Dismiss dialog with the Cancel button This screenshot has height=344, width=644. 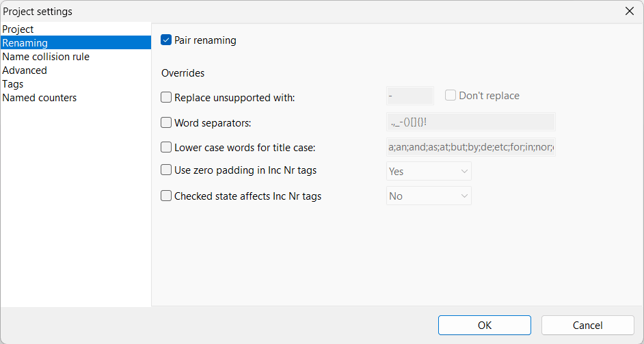pyautogui.click(x=588, y=325)
